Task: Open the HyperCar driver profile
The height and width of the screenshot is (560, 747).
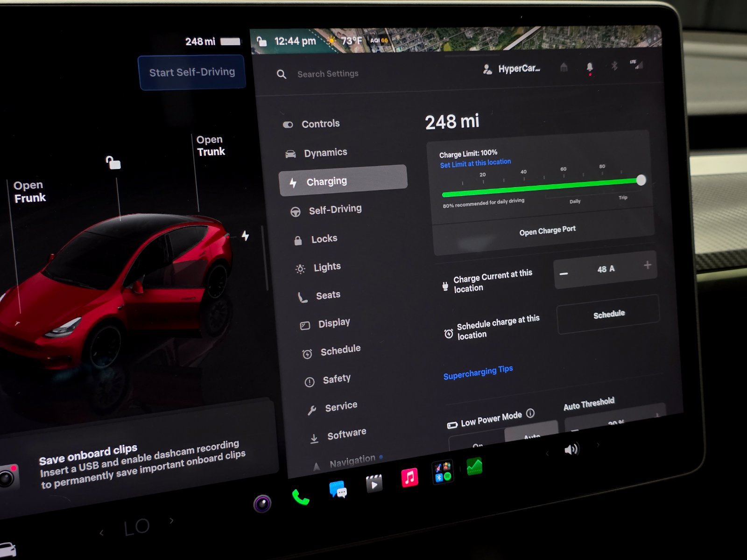Action: point(512,69)
